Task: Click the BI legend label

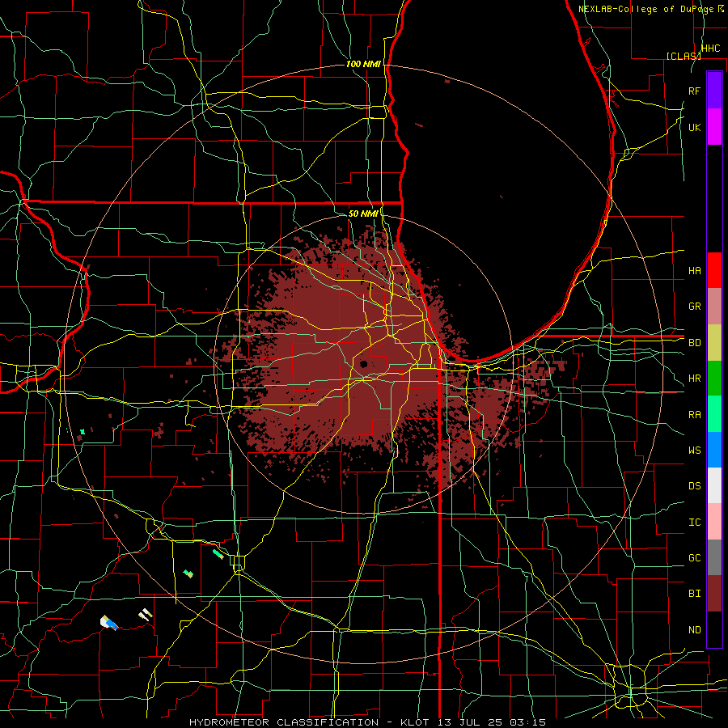Action: pyautogui.click(x=695, y=593)
